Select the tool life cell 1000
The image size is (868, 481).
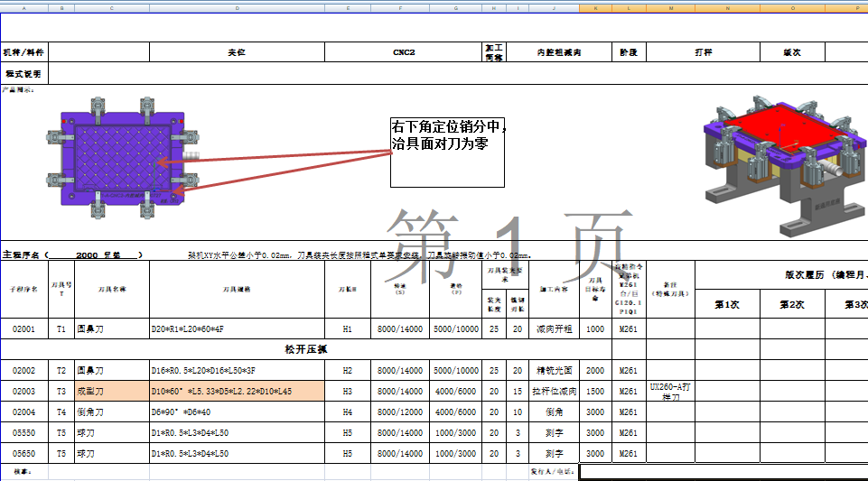(595, 329)
